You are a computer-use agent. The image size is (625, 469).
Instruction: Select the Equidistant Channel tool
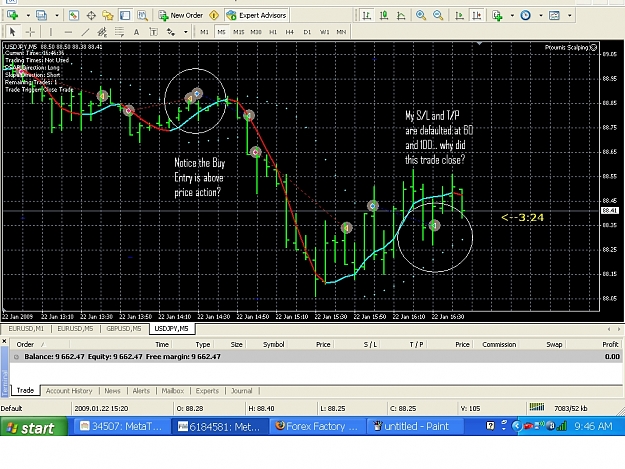[x=102, y=31]
